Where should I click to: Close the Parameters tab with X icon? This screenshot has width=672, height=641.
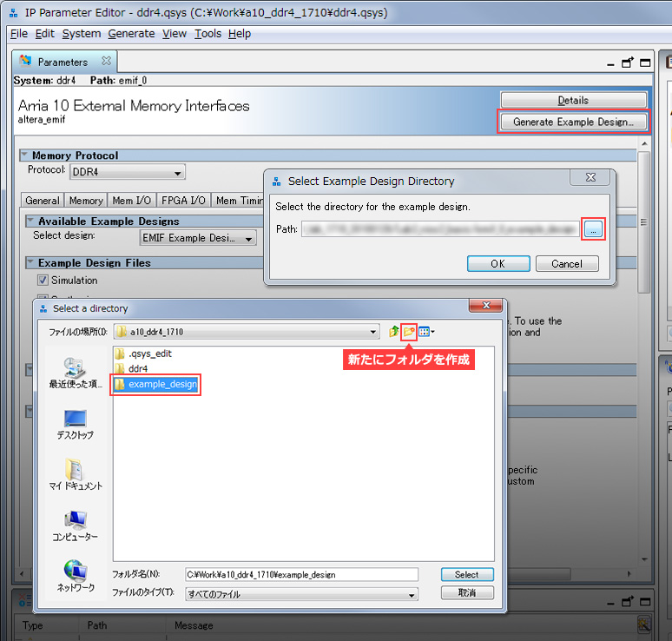pyautogui.click(x=107, y=62)
